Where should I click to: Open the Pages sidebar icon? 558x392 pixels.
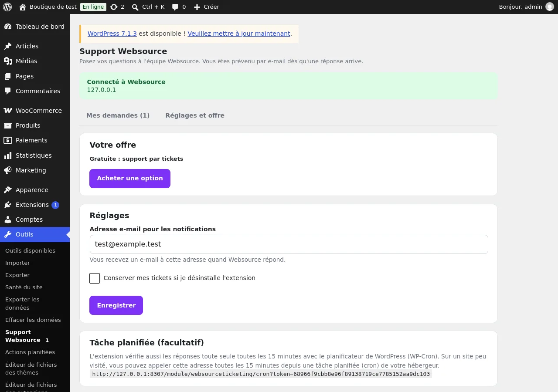[8, 76]
